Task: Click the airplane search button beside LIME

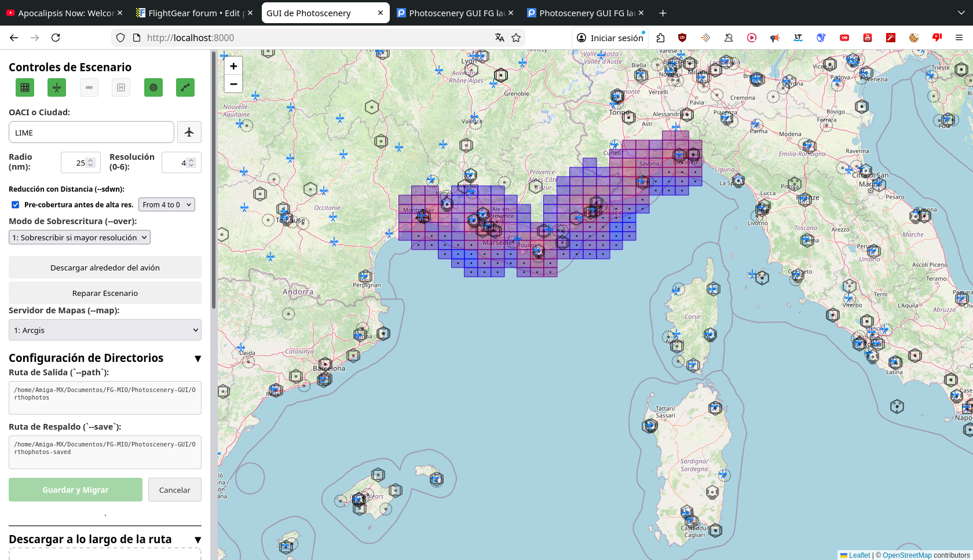Action: coord(189,132)
